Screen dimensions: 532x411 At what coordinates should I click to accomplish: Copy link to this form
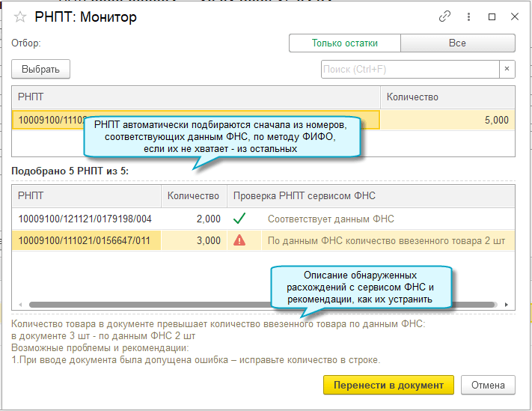coord(445,16)
